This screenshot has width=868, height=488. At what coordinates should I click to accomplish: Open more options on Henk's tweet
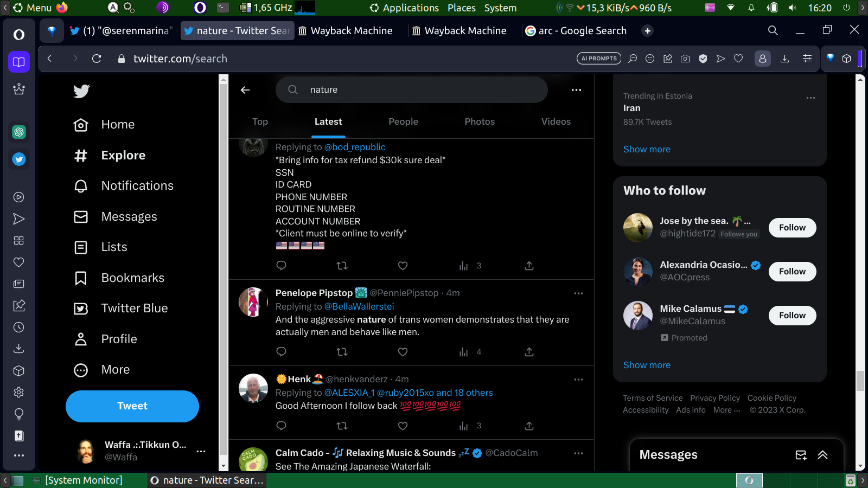(578, 380)
